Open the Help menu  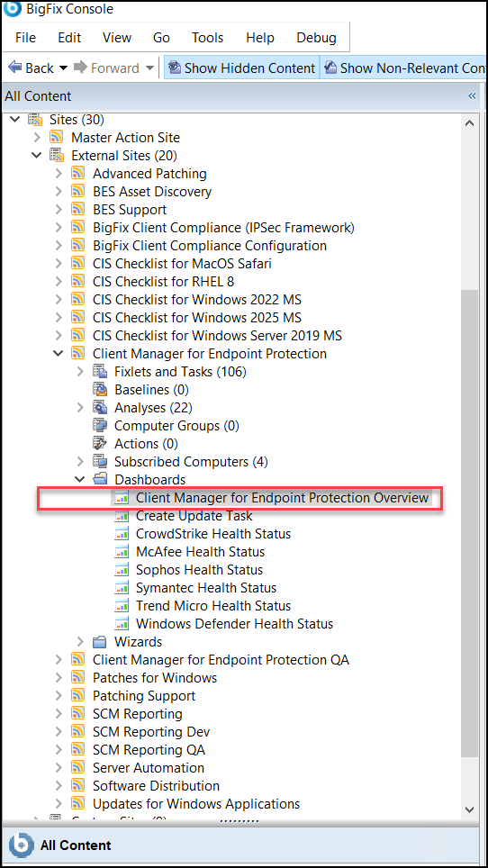pyautogui.click(x=260, y=38)
